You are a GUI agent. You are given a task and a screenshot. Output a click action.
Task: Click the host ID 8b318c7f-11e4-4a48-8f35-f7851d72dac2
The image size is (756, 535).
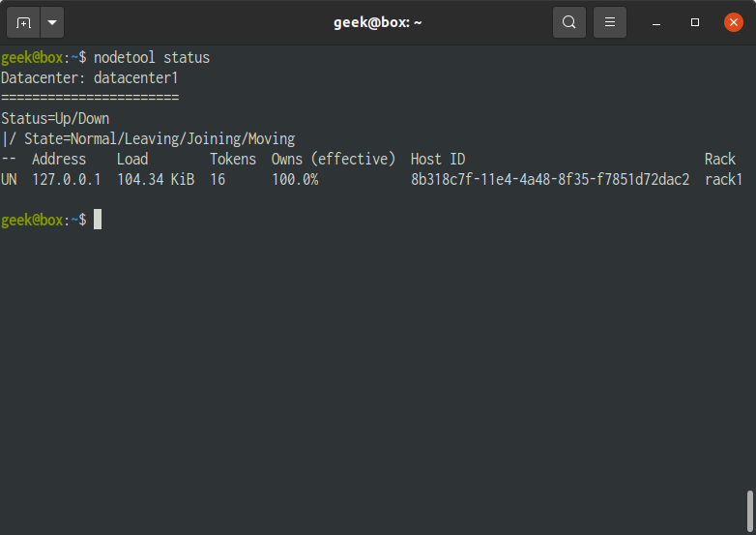click(x=550, y=179)
